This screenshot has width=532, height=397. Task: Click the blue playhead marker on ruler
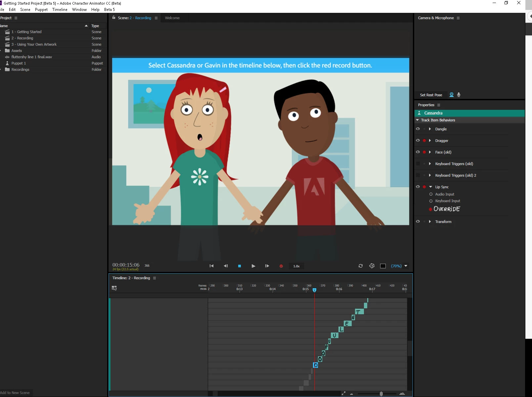[314, 290]
